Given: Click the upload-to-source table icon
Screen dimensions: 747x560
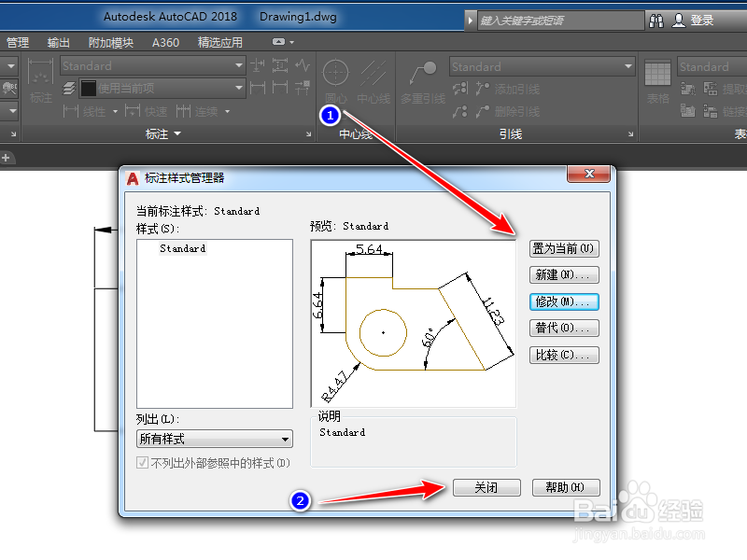Looking at the screenshot, I should 687,111.
